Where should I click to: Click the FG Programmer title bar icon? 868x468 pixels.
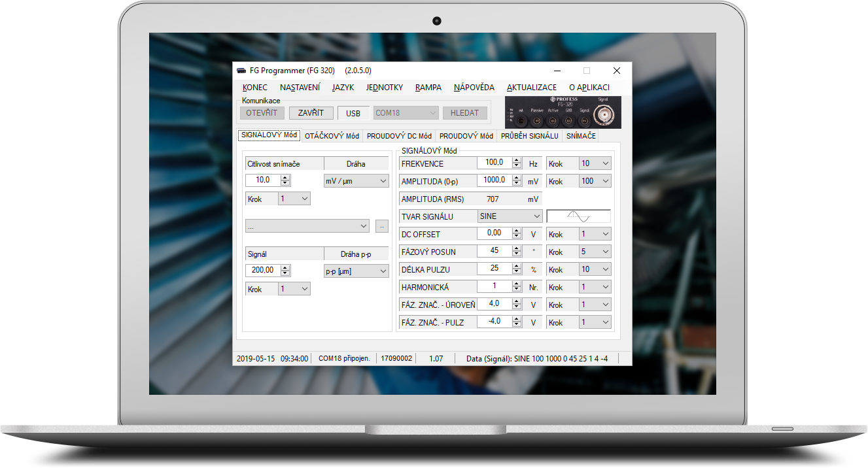tap(241, 71)
